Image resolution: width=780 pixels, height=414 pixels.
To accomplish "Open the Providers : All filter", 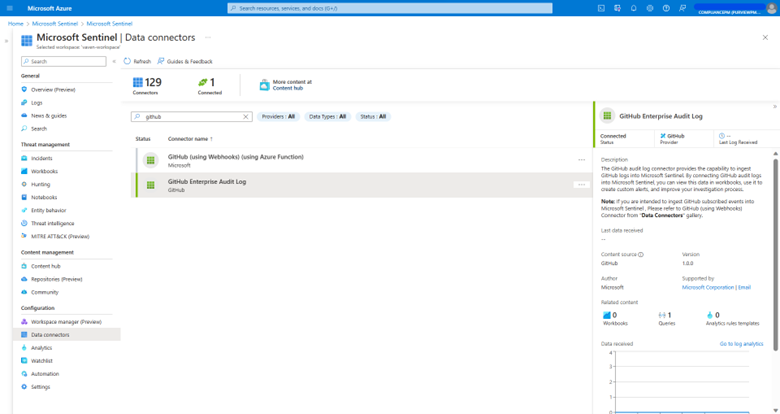I will pos(278,116).
